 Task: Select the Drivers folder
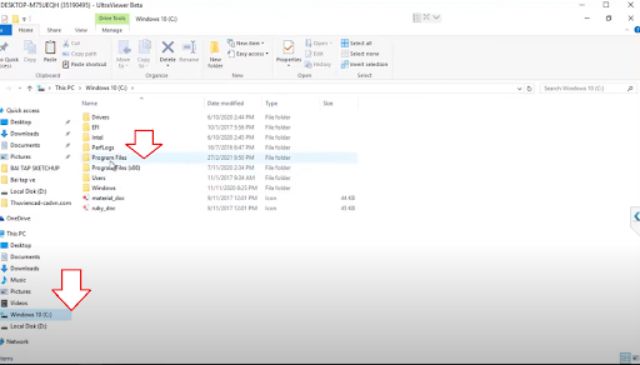pyautogui.click(x=100, y=117)
